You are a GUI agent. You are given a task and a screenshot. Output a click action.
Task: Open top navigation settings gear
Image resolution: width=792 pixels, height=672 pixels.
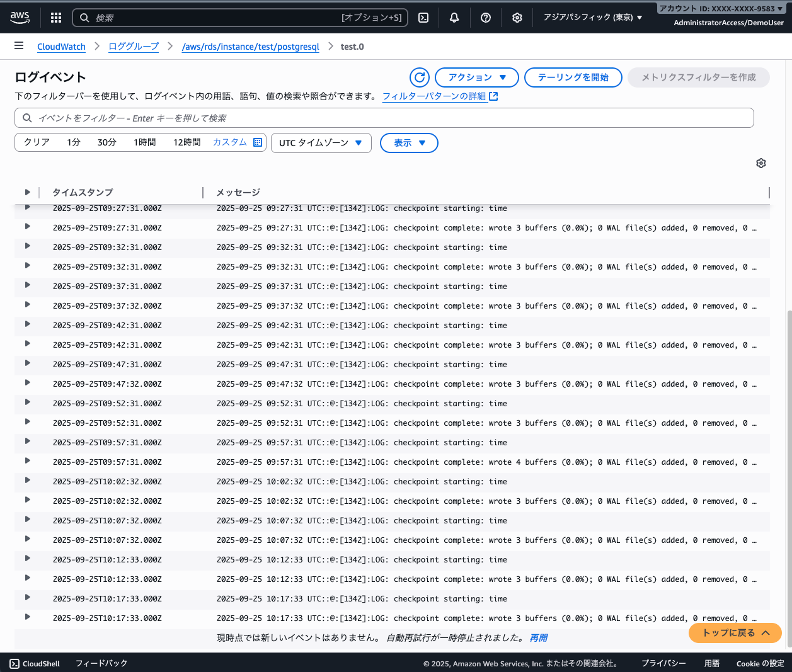[x=517, y=18]
